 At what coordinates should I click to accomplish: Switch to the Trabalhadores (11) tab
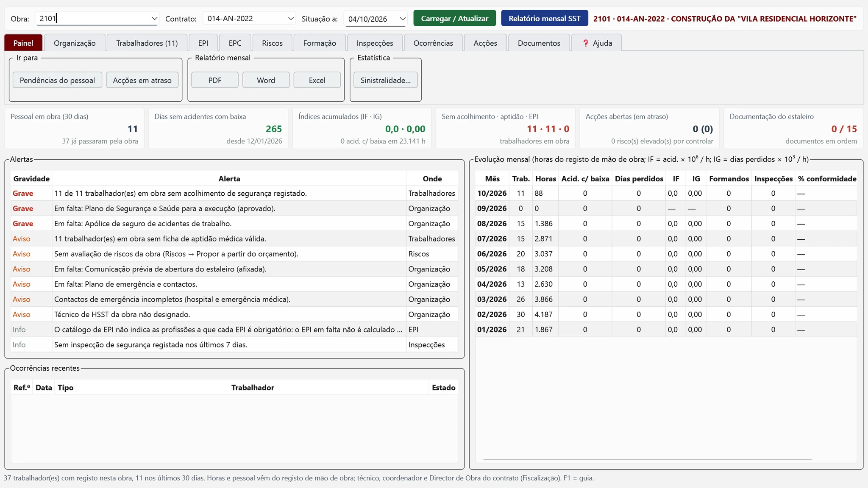[x=147, y=43]
